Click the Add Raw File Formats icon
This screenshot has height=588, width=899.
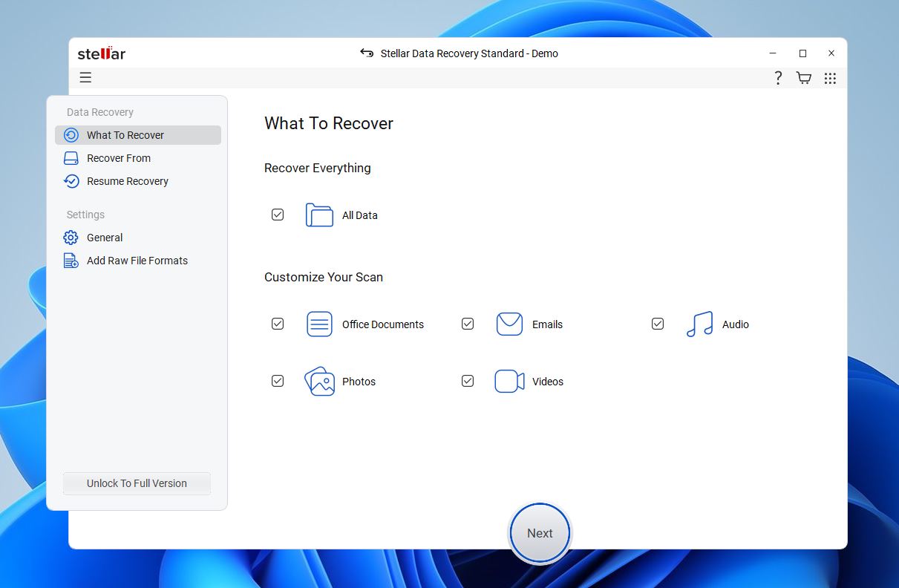click(x=71, y=261)
